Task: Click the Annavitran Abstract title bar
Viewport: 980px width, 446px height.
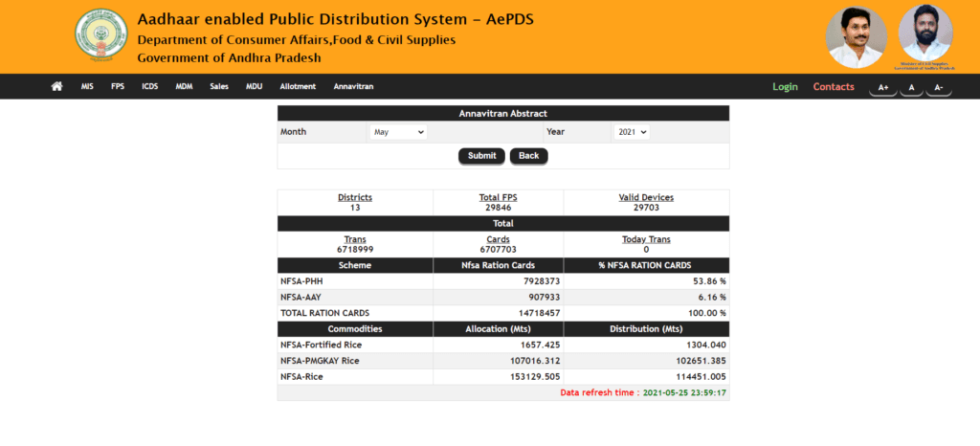Action: pos(503,114)
